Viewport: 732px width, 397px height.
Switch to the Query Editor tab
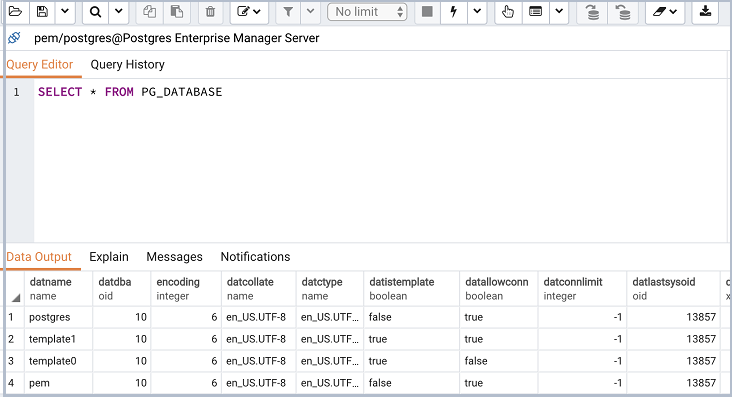40,64
